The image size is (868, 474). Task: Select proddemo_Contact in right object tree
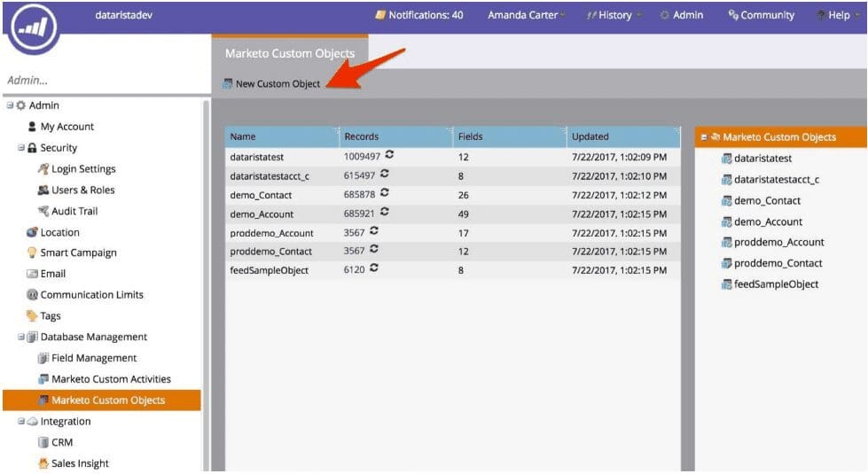pyautogui.click(x=778, y=263)
